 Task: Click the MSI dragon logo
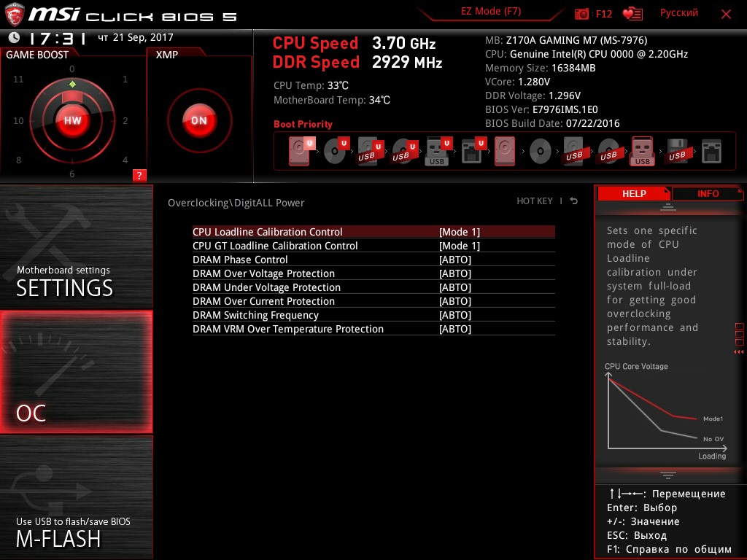click(x=15, y=15)
